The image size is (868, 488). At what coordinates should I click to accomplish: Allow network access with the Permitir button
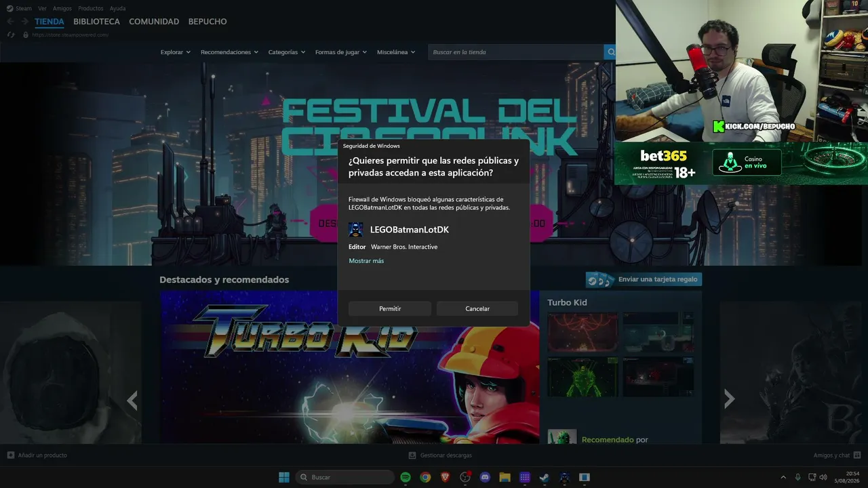click(x=390, y=308)
